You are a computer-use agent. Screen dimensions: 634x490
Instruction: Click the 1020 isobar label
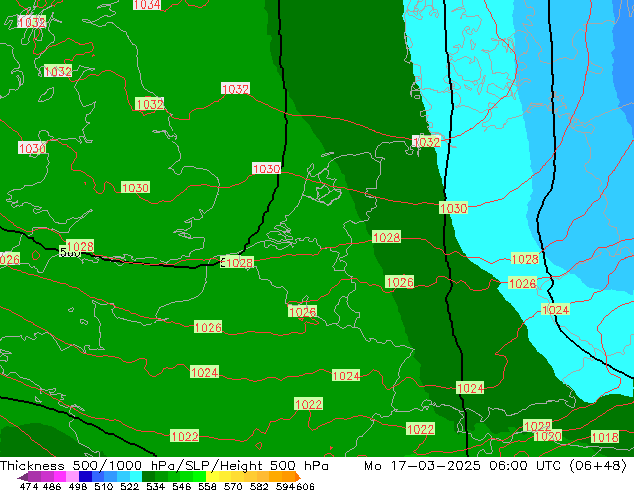(x=548, y=436)
